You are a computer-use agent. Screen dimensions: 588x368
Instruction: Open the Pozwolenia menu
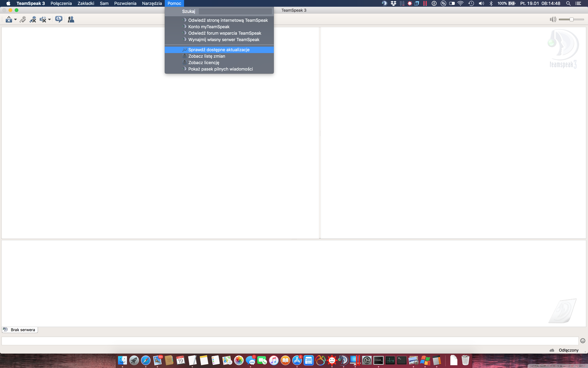click(x=125, y=3)
